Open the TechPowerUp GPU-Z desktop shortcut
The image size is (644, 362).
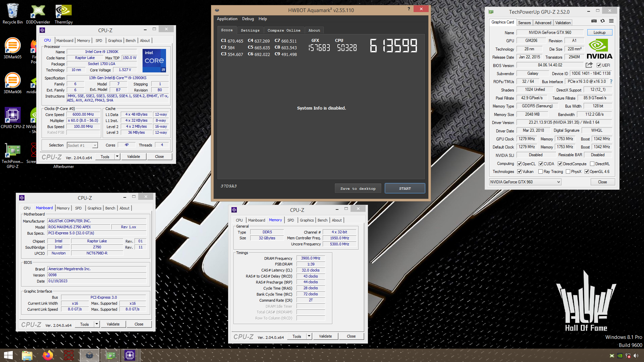[12, 155]
